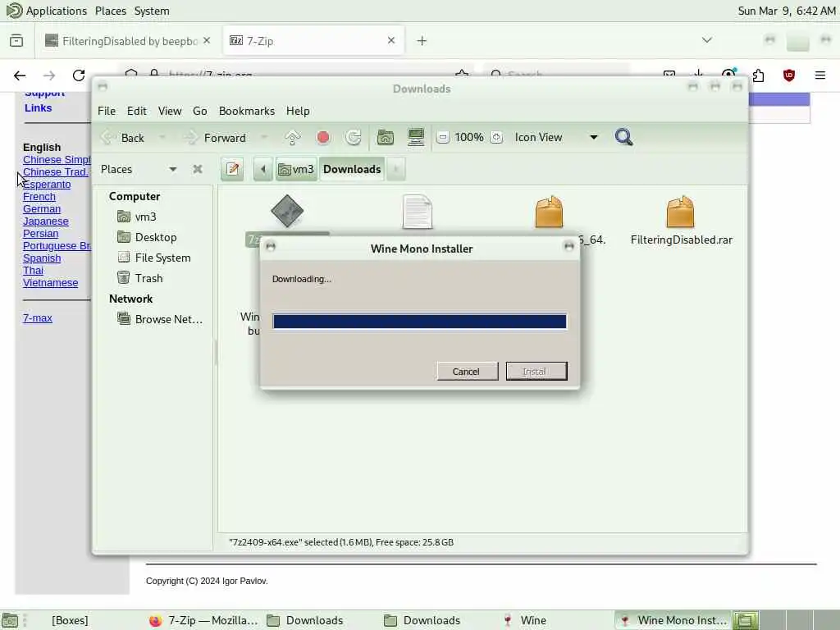Screen dimensions: 840x630
Task: Select the x86_64 package archive icon
Action: [x=549, y=212]
